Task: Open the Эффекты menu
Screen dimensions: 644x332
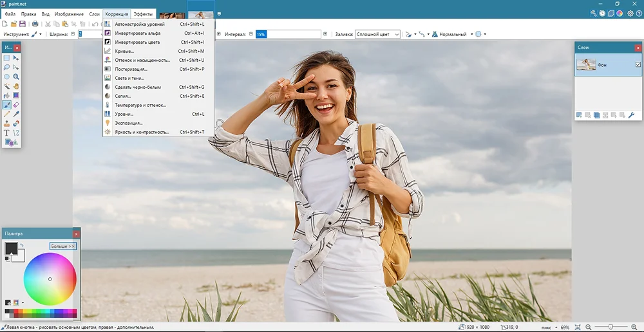Action: (143, 14)
